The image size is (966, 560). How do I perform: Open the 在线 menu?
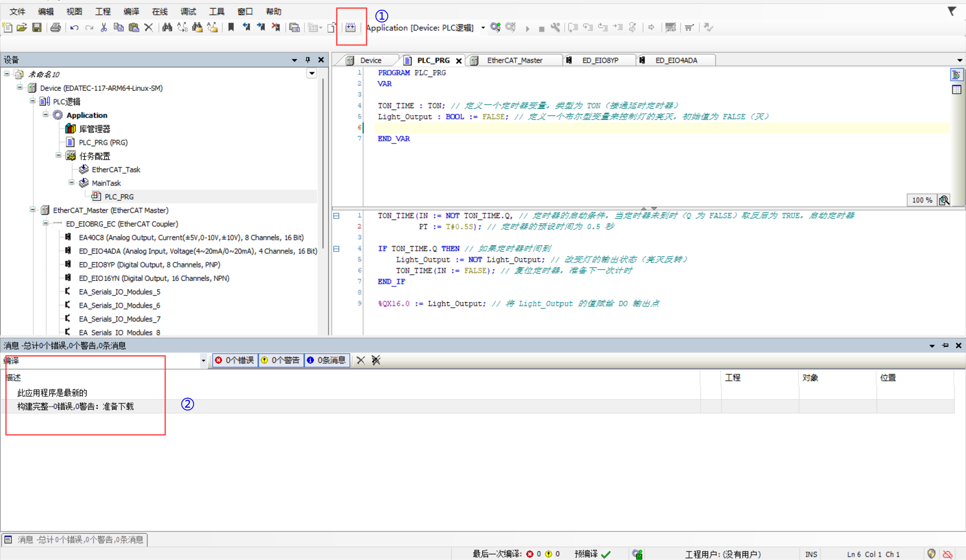click(x=160, y=12)
